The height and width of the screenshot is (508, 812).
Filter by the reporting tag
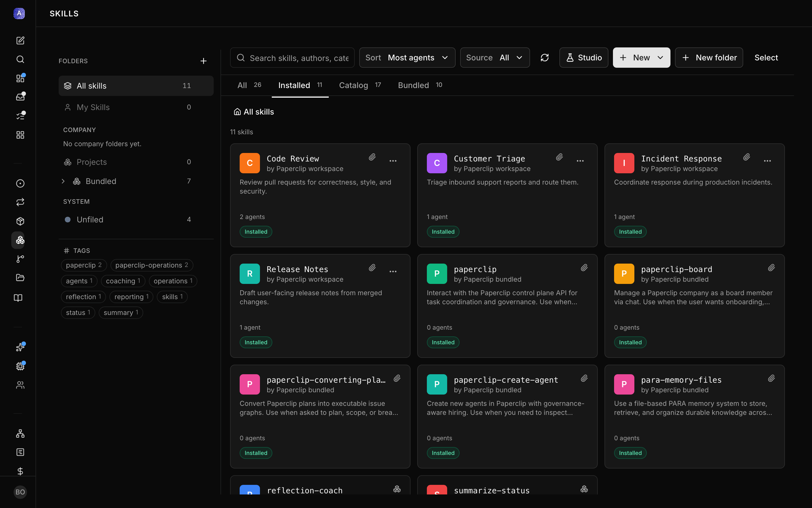131,297
